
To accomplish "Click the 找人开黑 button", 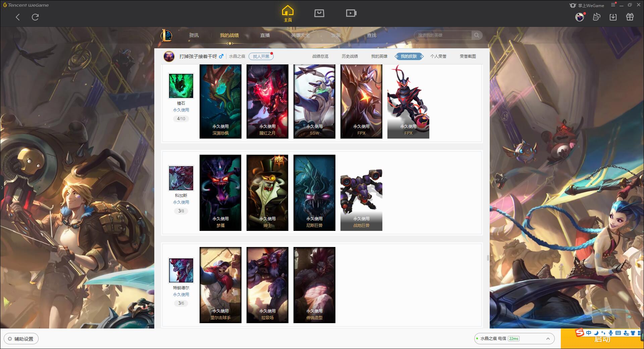I will 261,56.
